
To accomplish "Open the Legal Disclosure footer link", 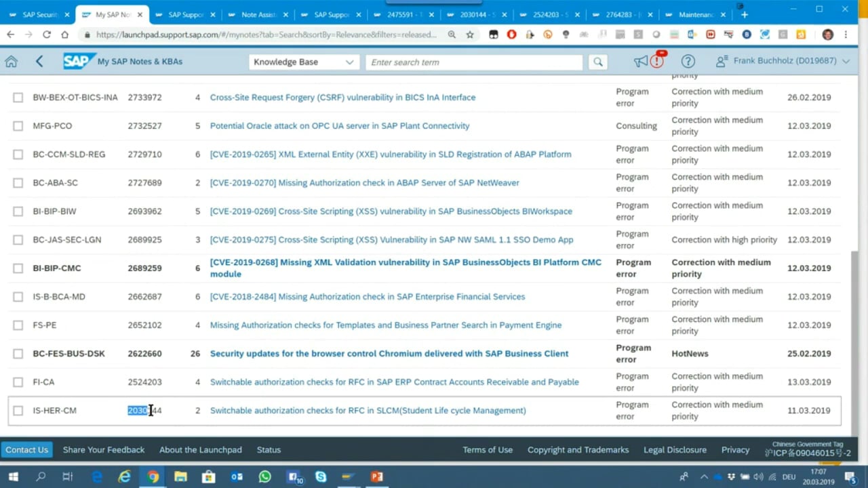I will click(675, 449).
